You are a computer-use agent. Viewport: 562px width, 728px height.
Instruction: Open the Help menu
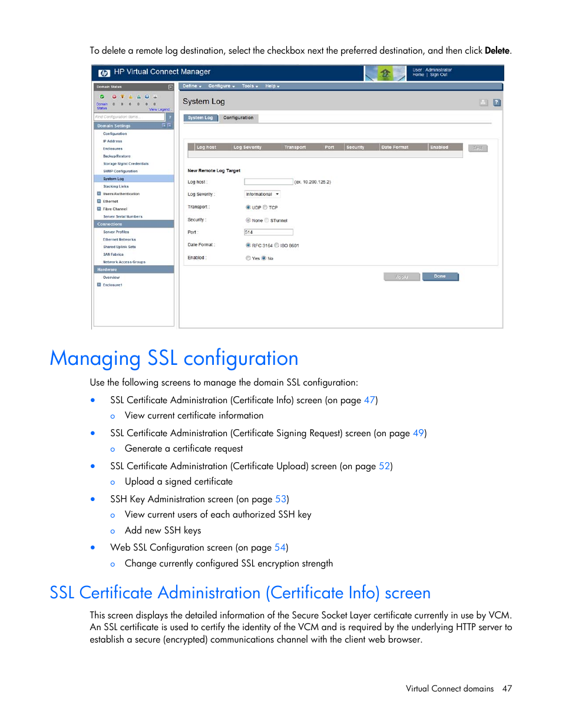[x=272, y=86]
